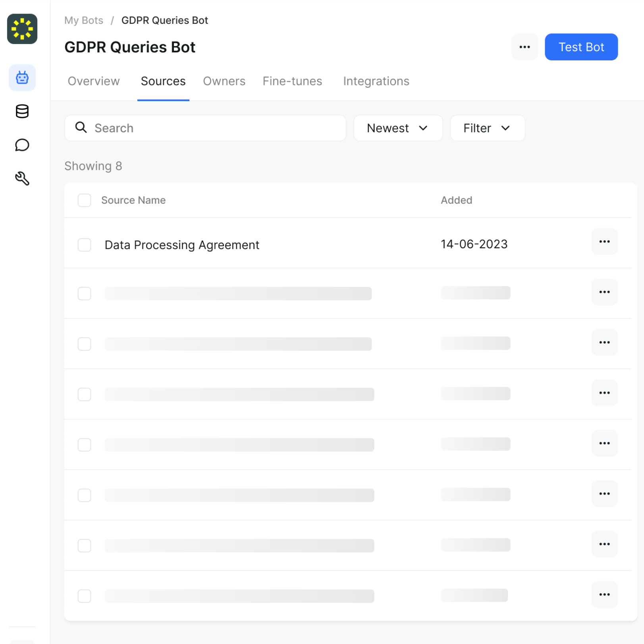Open the wrench tools icon in sidebar
Viewport: 644px width, 644px height.
22,179
